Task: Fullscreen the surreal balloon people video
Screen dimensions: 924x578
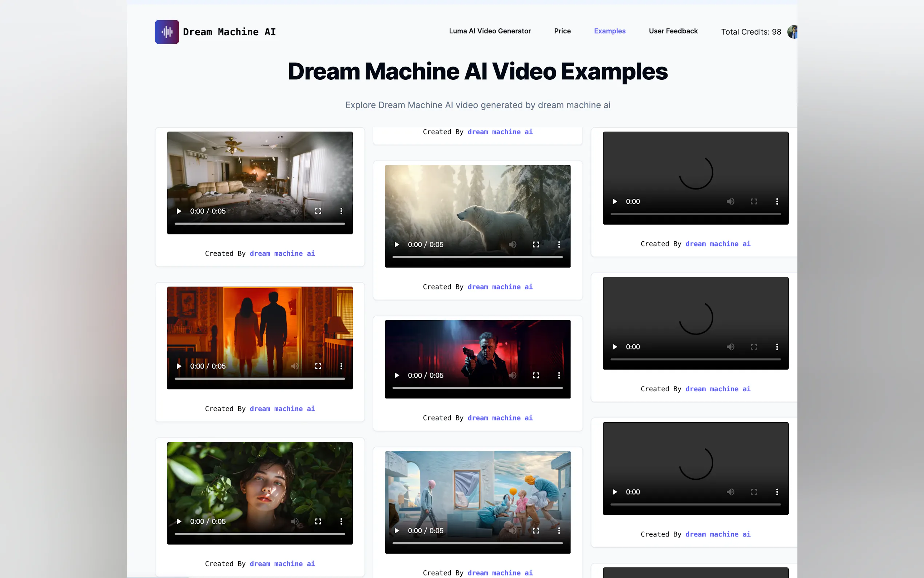Action: (x=535, y=531)
